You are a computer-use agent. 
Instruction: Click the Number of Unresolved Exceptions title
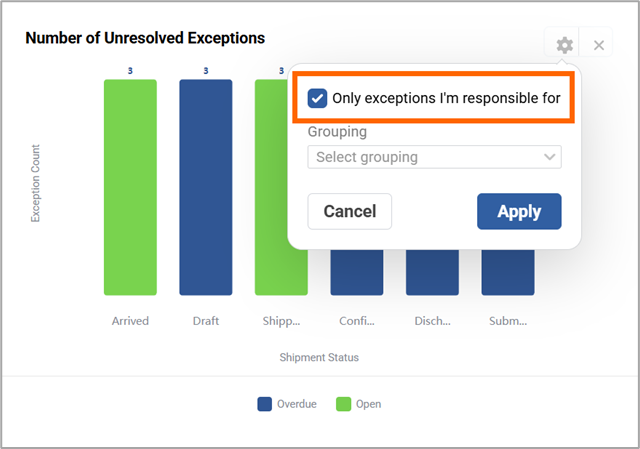pyautogui.click(x=145, y=38)
